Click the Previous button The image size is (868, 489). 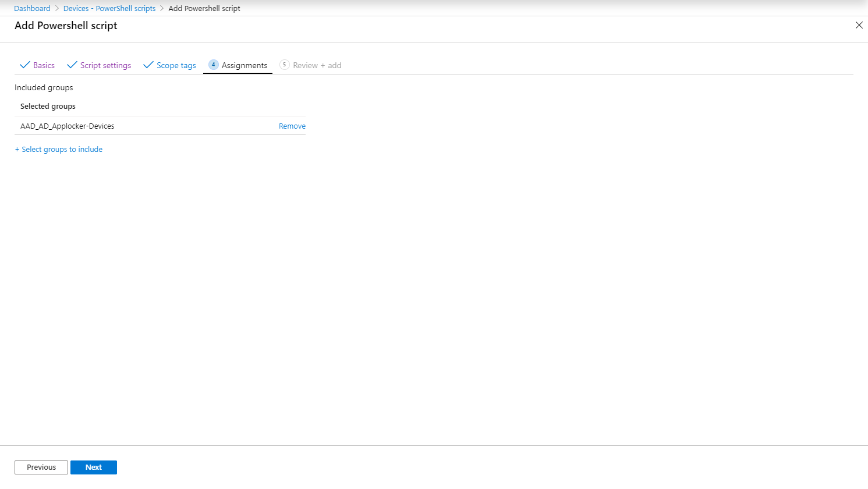41,467
